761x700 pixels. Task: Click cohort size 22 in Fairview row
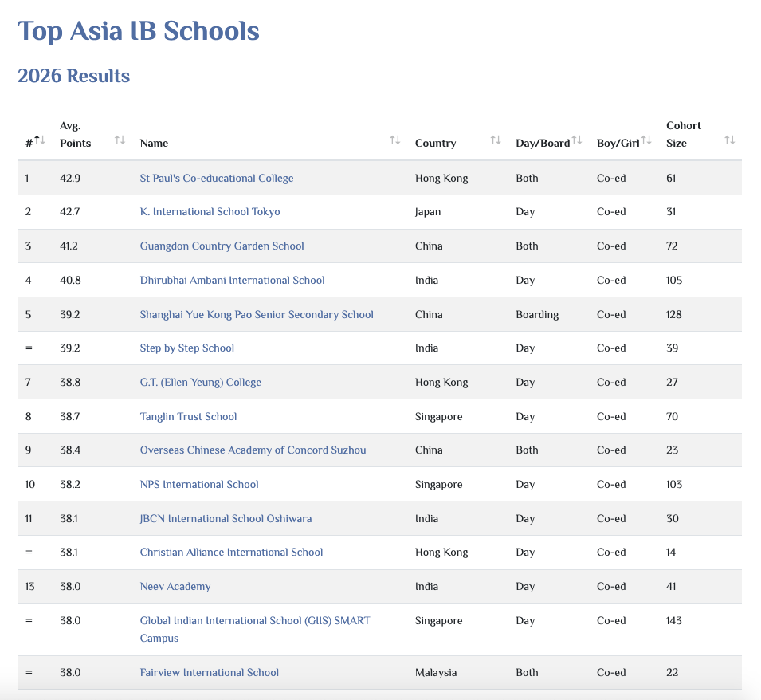673,672
